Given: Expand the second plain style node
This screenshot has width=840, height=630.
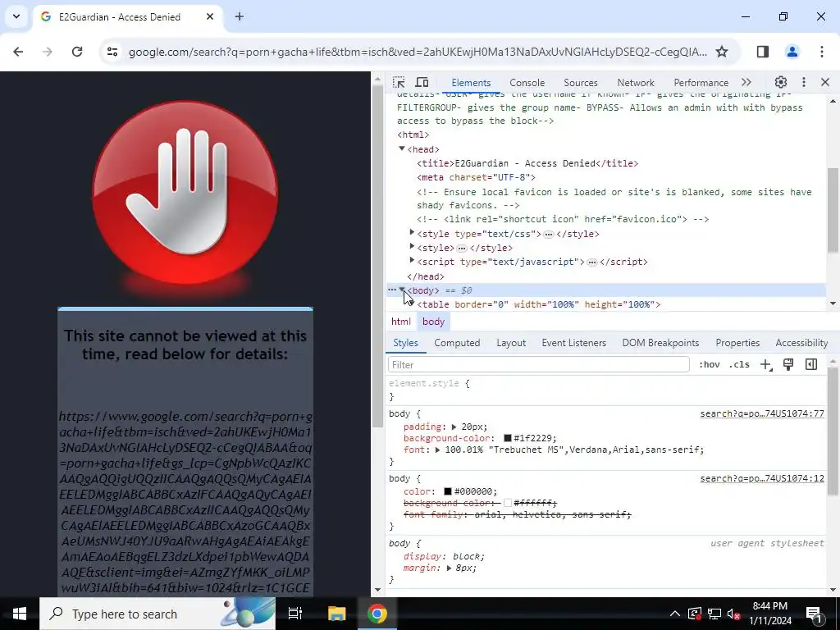Looking at the screenshot, I should (412, 246).
